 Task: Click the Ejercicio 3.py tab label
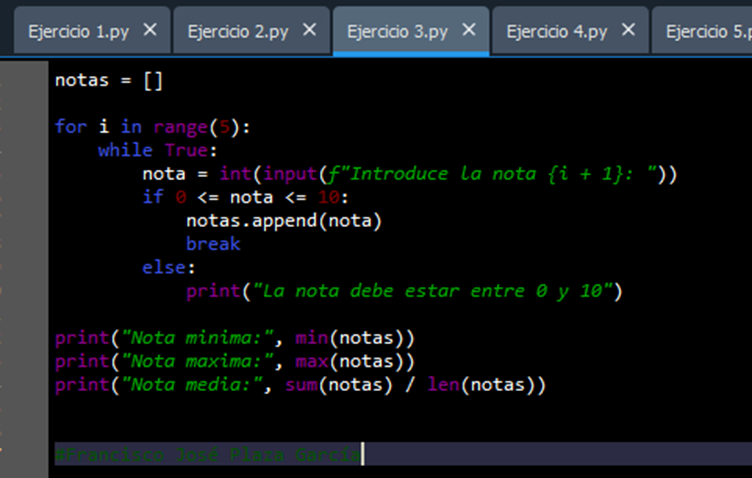pos(397,31)
